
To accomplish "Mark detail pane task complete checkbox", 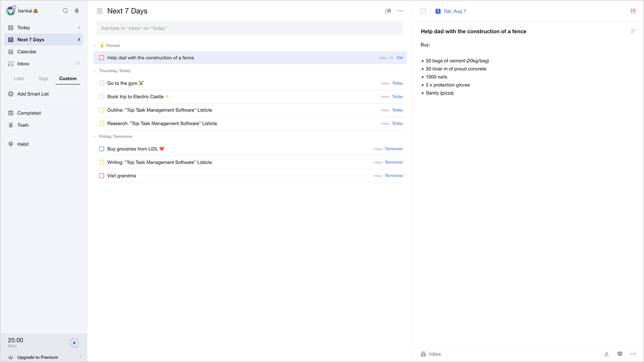I will click(423, 11).
